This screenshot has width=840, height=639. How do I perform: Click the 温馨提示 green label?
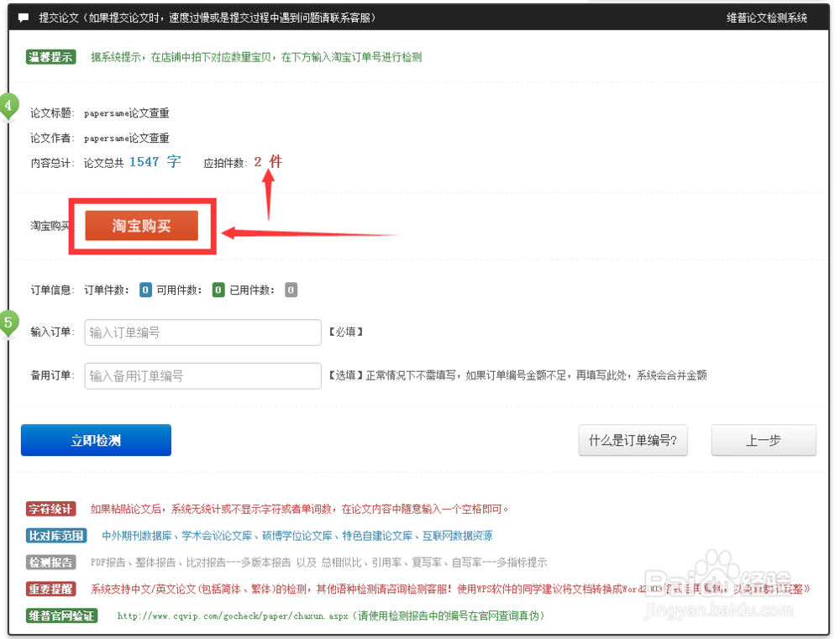50,57
